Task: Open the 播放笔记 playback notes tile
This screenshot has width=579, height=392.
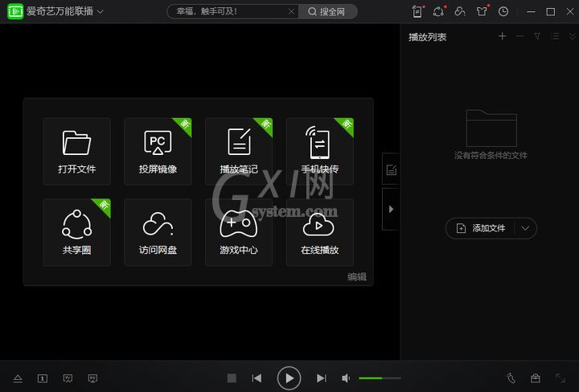Action: 239,151
